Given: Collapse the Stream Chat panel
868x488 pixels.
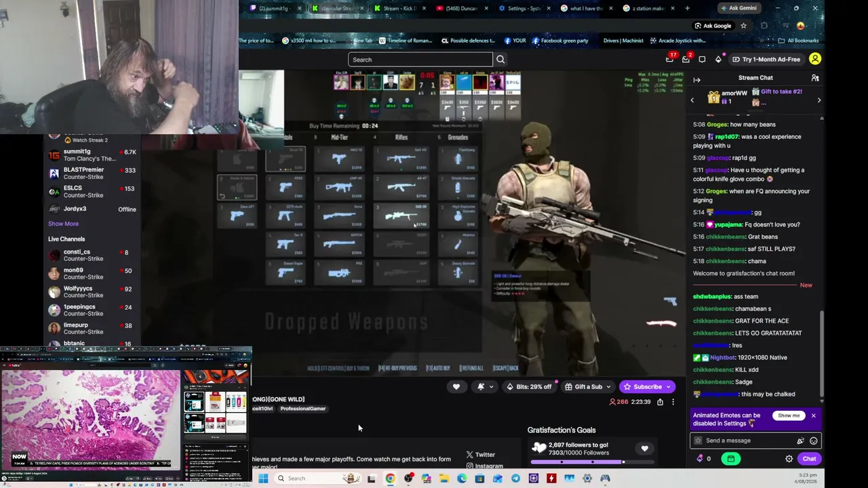Looking at the screenshot, I should [x=696, y=79].
